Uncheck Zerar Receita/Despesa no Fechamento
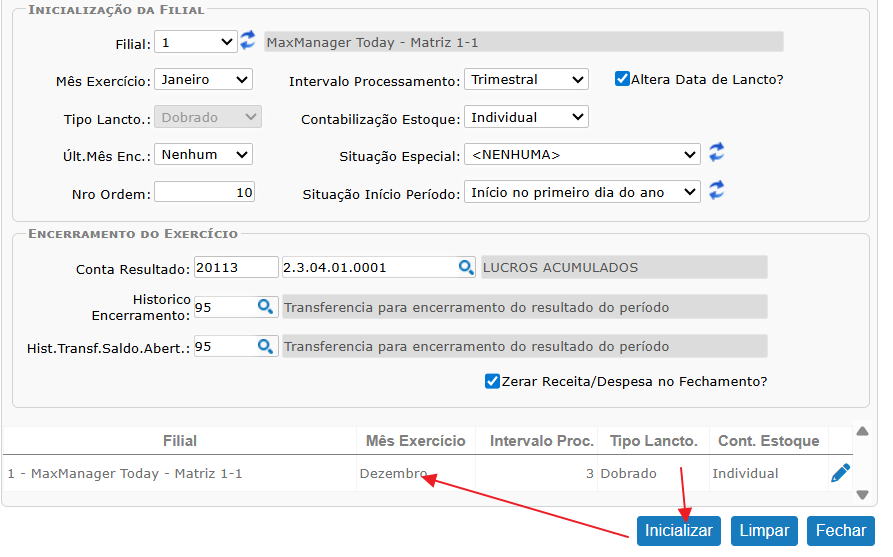This screenshot has height=557, width=893. click(492, 381)
